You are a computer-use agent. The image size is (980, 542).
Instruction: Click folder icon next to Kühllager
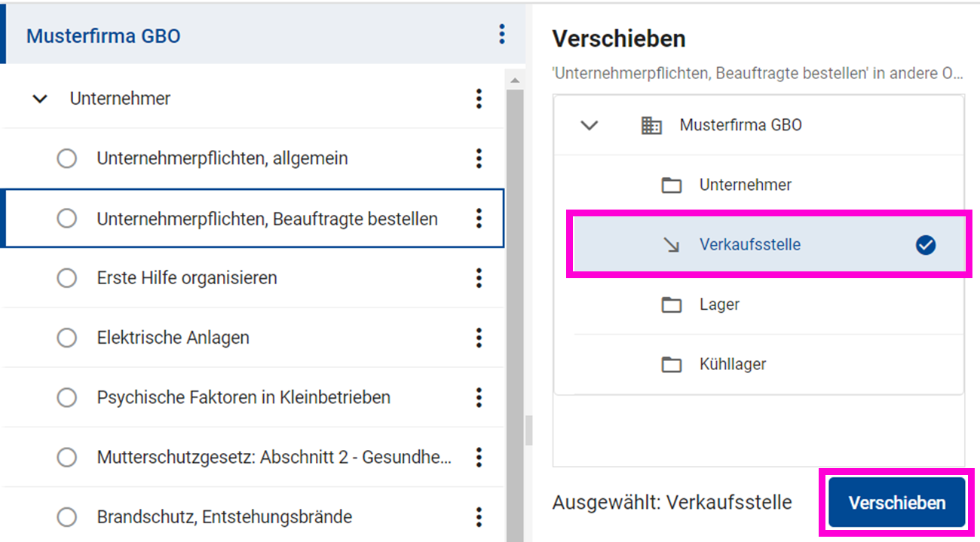click(671, 365)
